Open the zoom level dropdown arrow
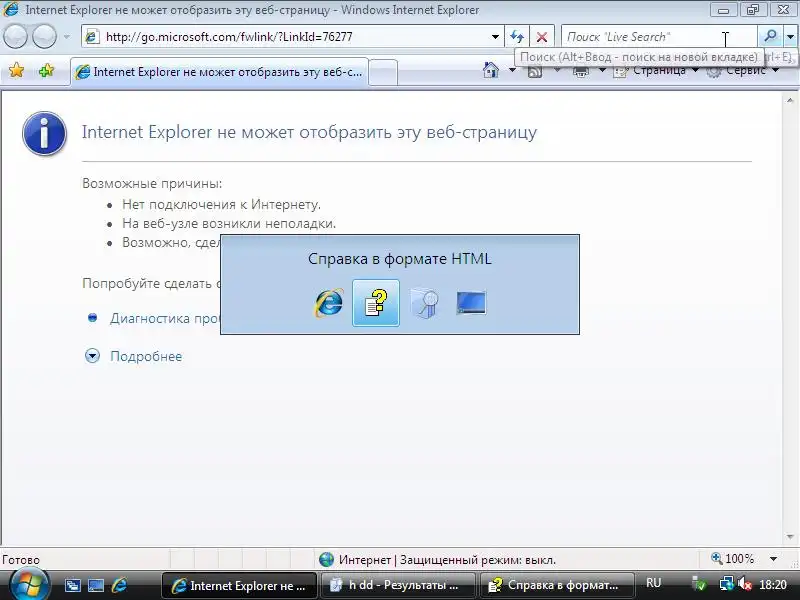This screenshot has width=800, height=600. 773,559
